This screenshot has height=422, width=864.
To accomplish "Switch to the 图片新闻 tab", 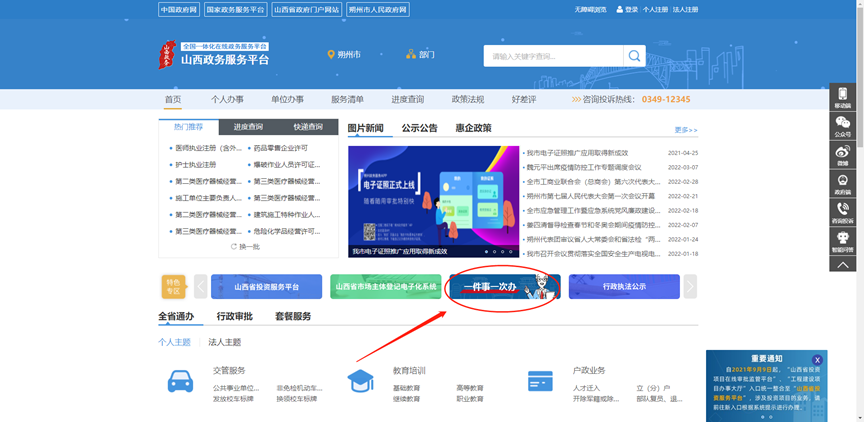I will pos(365,128).
